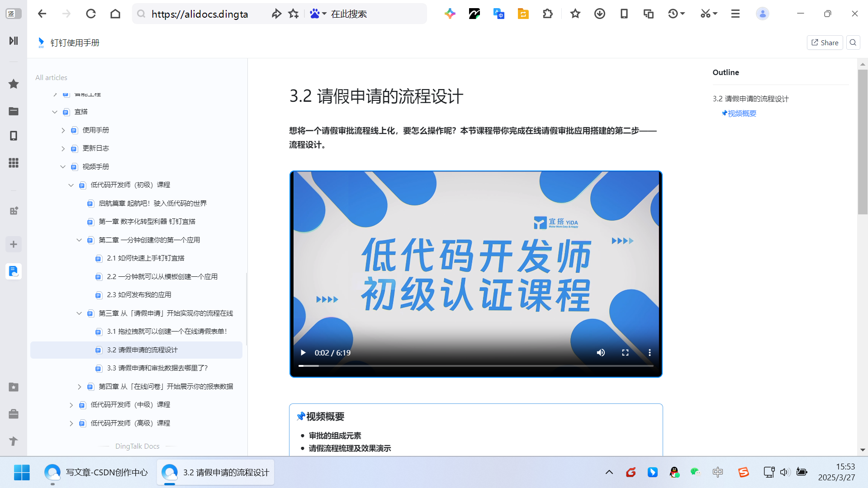
Task: Open article 3.3 请假申请和审批数据去哪里了
Action: (157, 368)
